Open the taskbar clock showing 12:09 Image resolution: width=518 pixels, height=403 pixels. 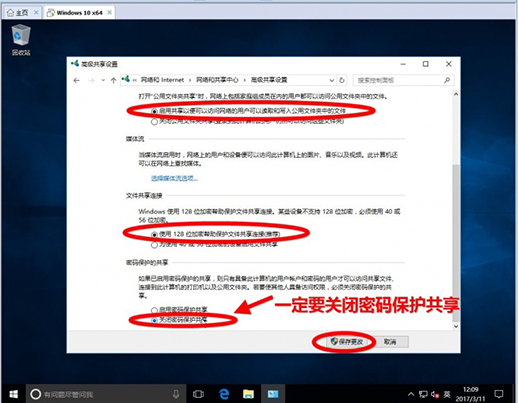click(x=470, y=394)
